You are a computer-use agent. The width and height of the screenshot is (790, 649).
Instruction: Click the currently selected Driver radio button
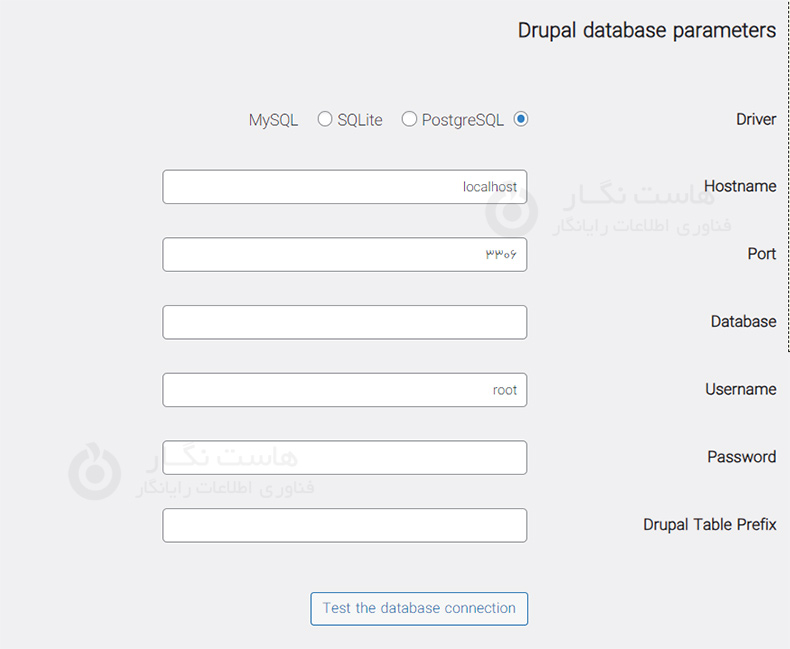click(x=521, y=119)
